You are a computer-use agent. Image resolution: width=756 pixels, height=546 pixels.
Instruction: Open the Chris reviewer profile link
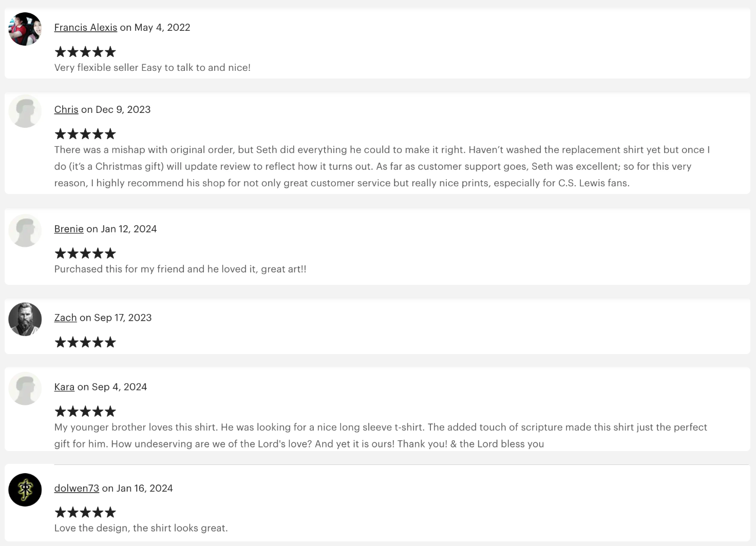[66, 110]
